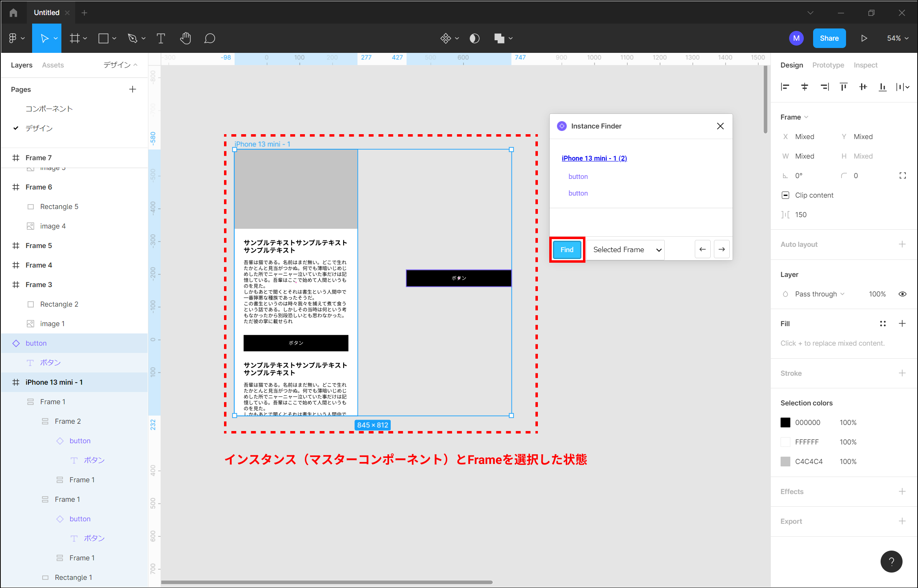The height and width of the screenshot is (588, 918).
Task: Click the help question mark button
Action: point(891,562)
